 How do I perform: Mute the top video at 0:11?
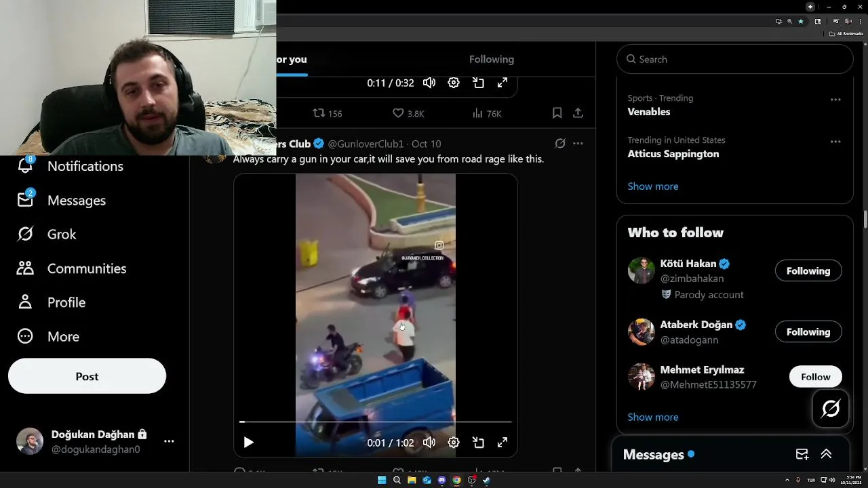point(429,83)
